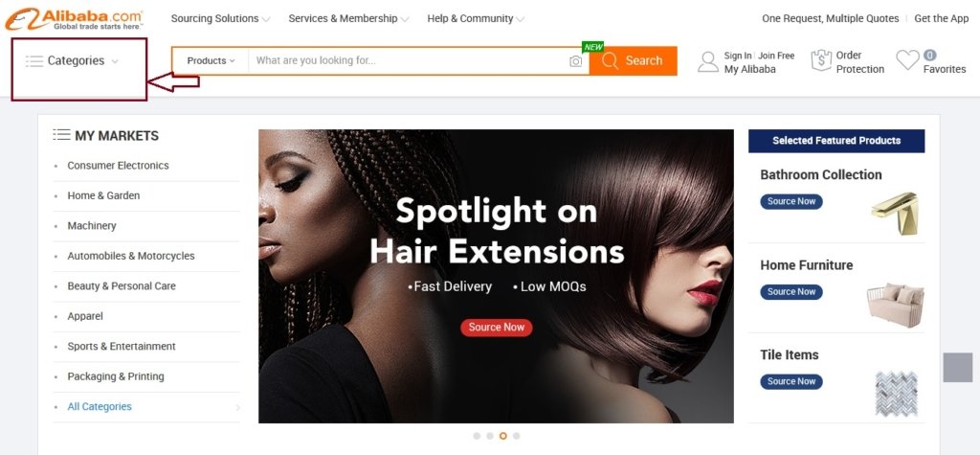Image resolution: width=980 pixels, height=455 pixels.
Task: Click the Alibaba.com logo
Action: [x=74, y=19]
